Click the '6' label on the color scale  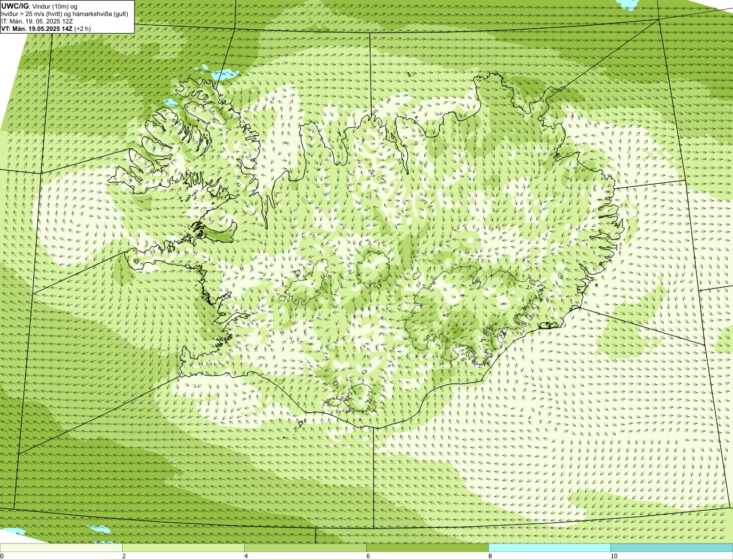[368, 556]
